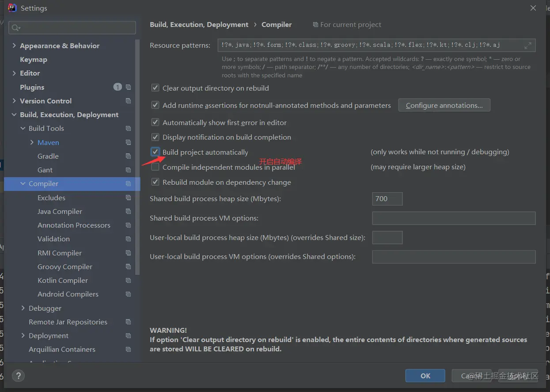Viewport: 550px width, 392px height.
Task: Click the project-level icon next to Gant
Action: click(x=128, y=170)
